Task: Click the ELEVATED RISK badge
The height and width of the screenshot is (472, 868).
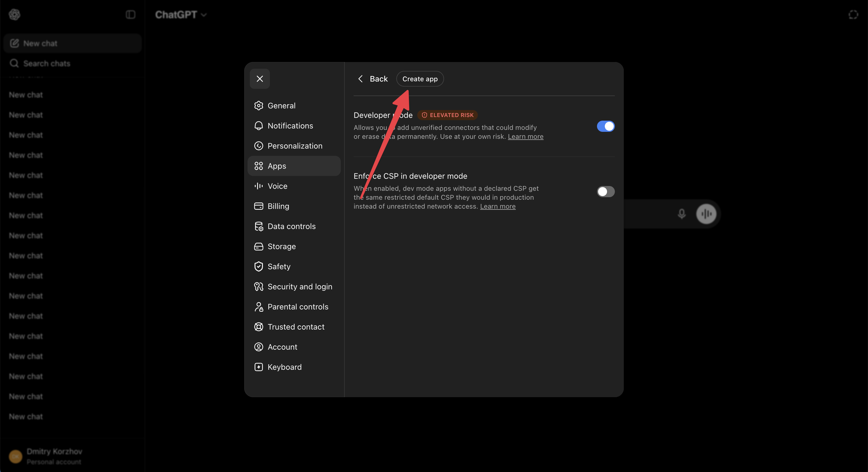Action: click(447, 115)
